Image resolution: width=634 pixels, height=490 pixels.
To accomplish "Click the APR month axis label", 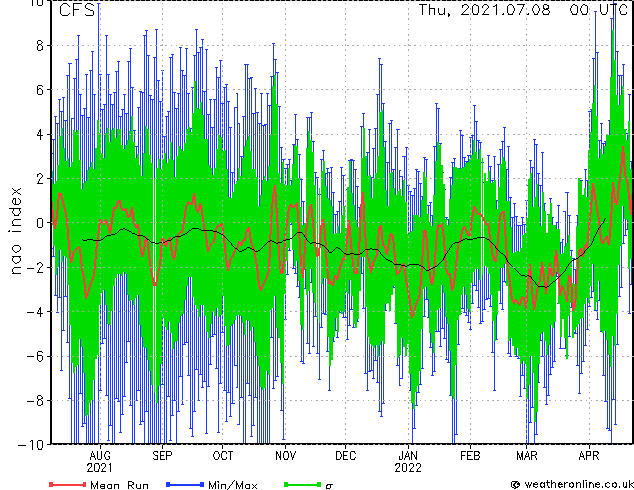I will [589, 456].
